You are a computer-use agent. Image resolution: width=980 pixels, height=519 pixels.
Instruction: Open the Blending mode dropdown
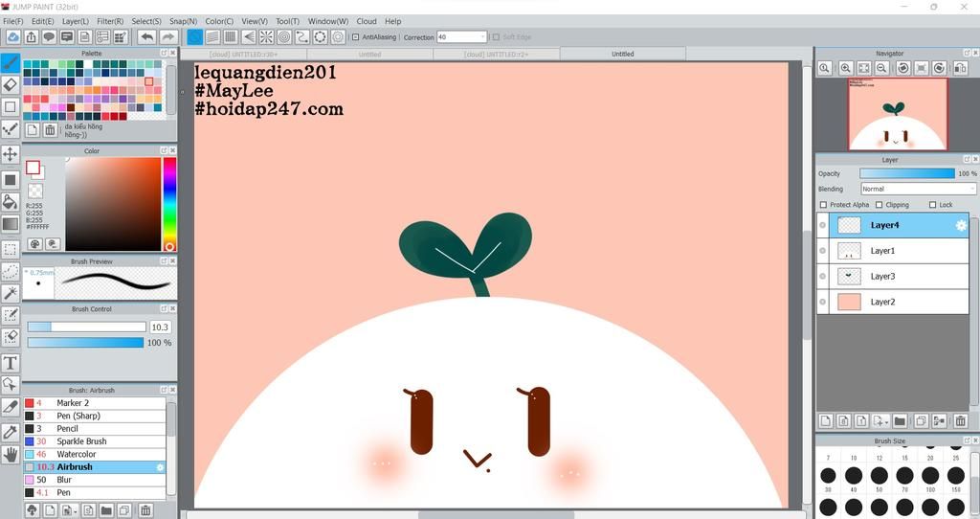pos(918,189)
